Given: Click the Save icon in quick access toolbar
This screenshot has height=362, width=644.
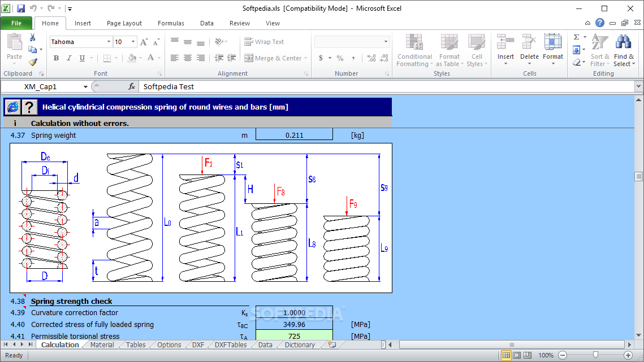Looking at the screenshot, I should pos(20,8).
